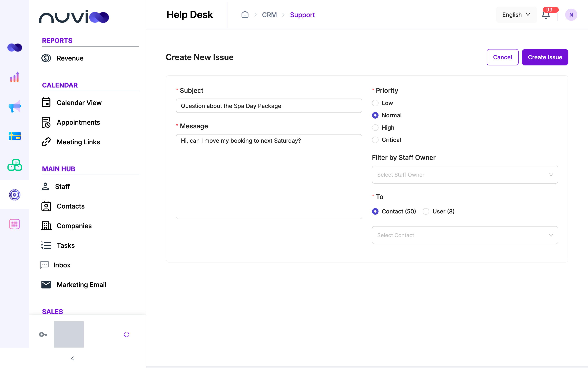Click the Marketing Email envelope icon
The width and height of the screenshot is (588, 368).
click(46, 285)
